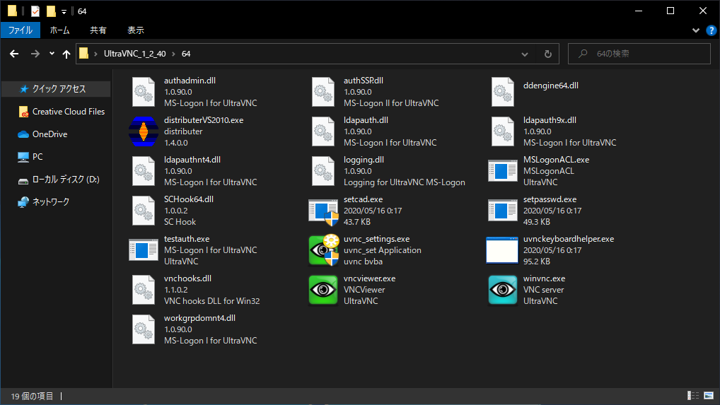
Task: Customize quick access toolbar dropdown
Action: coord(64,11)
